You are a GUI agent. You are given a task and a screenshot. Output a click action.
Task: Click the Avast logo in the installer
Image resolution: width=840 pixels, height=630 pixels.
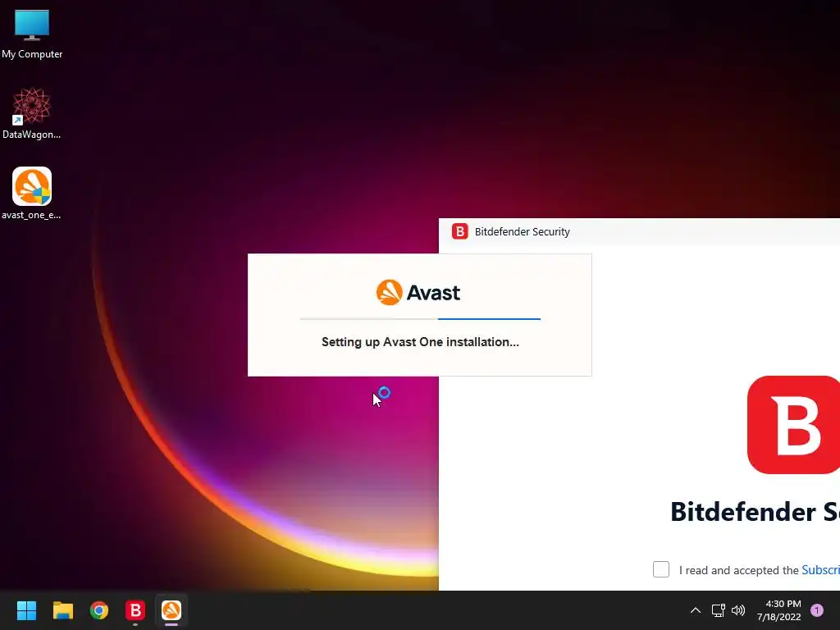[418, 293]
